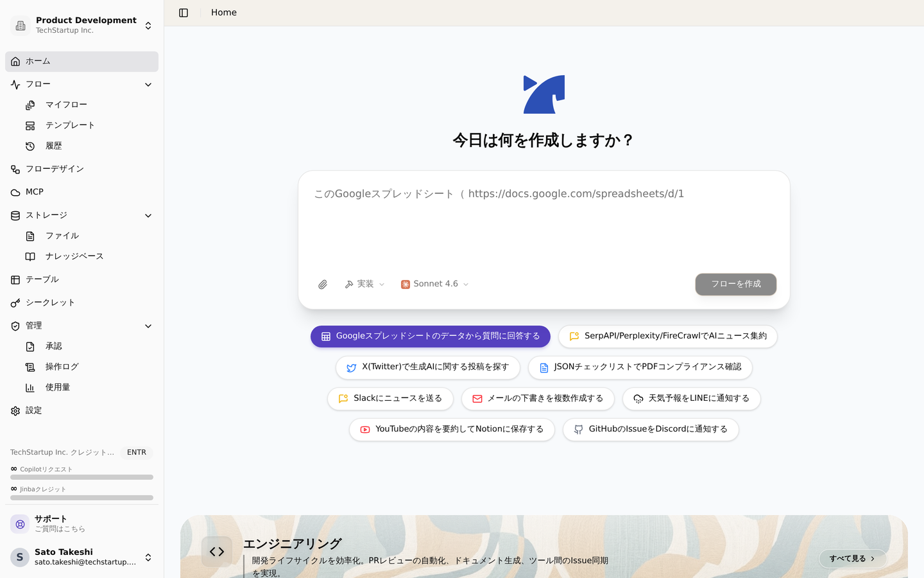Click the engineering code brackets icon
Screen dimensions: 924x578
coord(217,552)
